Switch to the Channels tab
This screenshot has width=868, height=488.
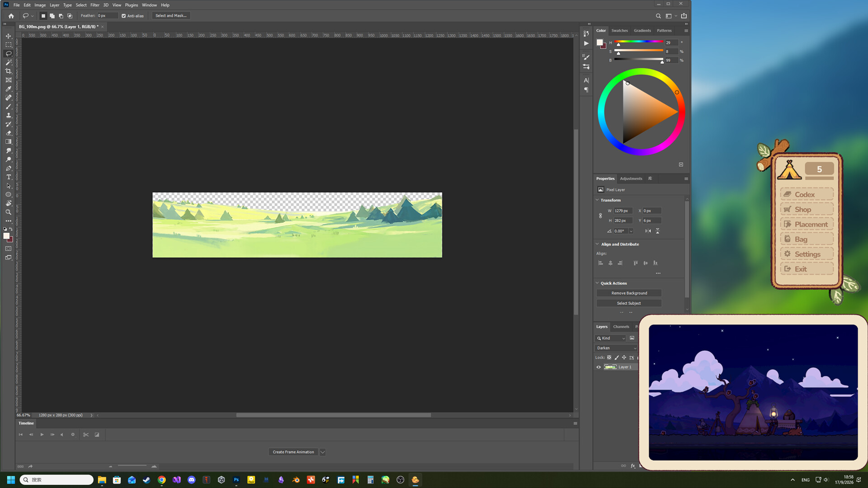coord(621,327)
